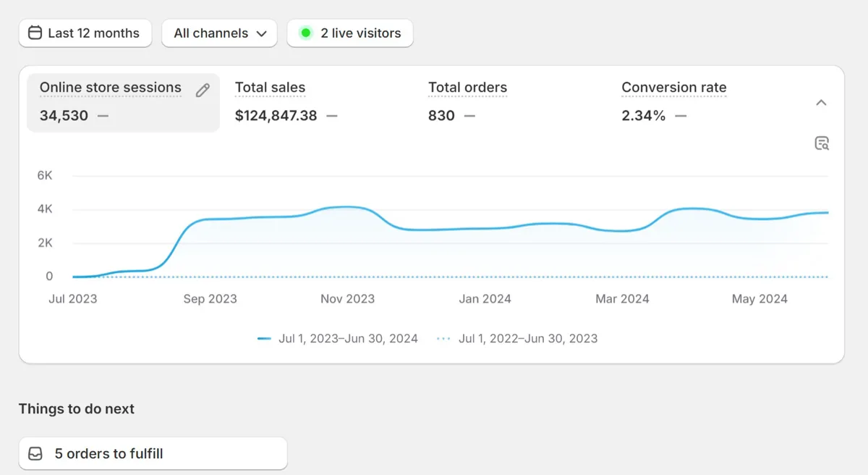Screen dimensions: 868x475
Task: Click the calendar icon in date filter
Action: (x=35, y=33)
